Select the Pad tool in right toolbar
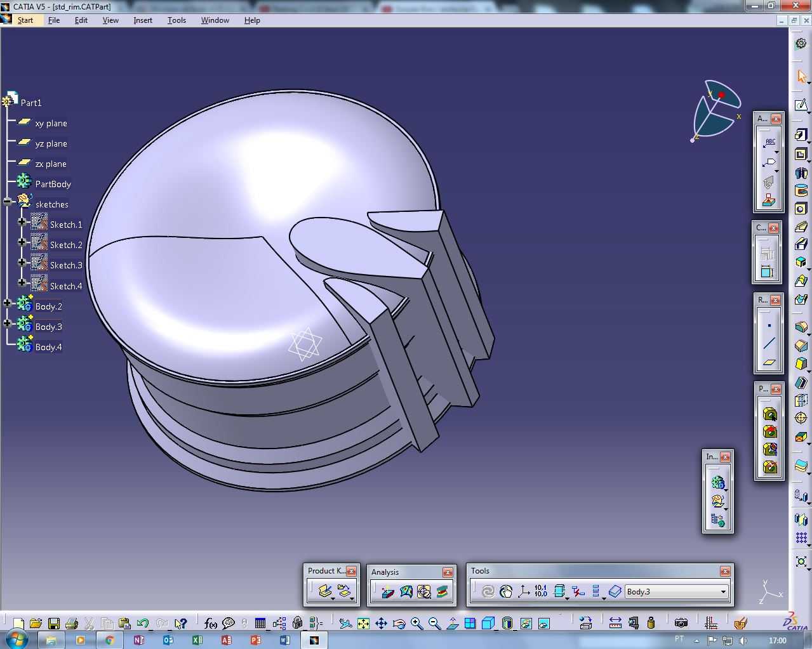The width and height of the screenshot is (812, 649). (x=801, y=135)
